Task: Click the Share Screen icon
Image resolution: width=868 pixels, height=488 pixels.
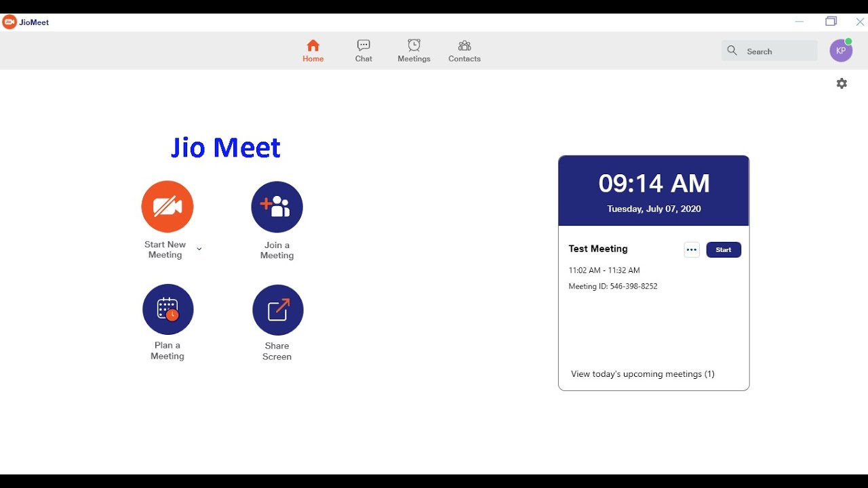Action: point(278,310)
